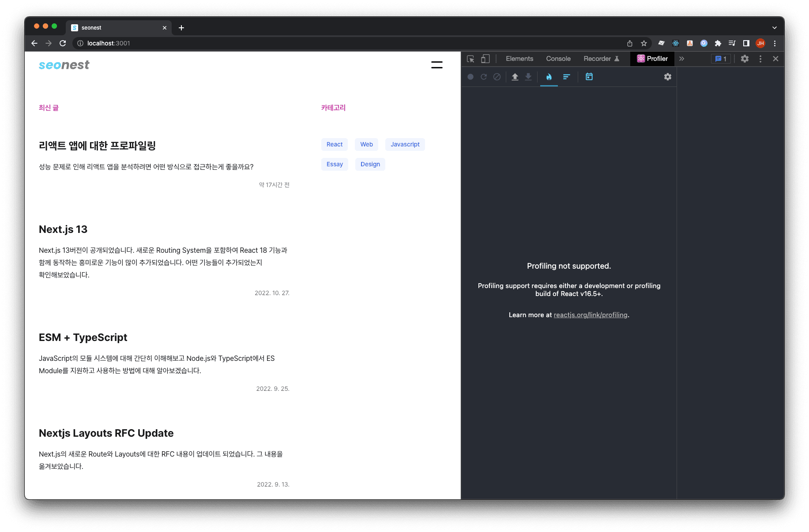Image resolution: width=809 pixels, height=532 pixels.
Task: Switch to the ranked chart view
Action: [x=567, y=77]
